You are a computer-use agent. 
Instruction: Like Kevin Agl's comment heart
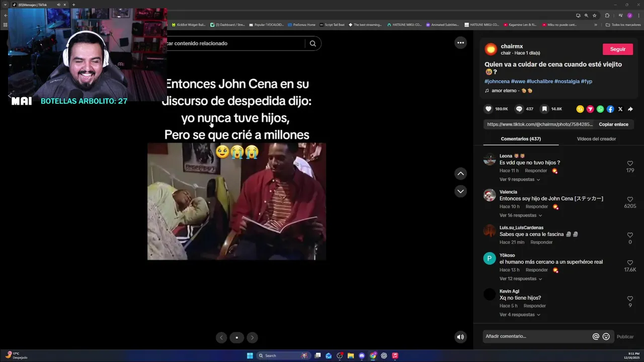coord(630,299)
